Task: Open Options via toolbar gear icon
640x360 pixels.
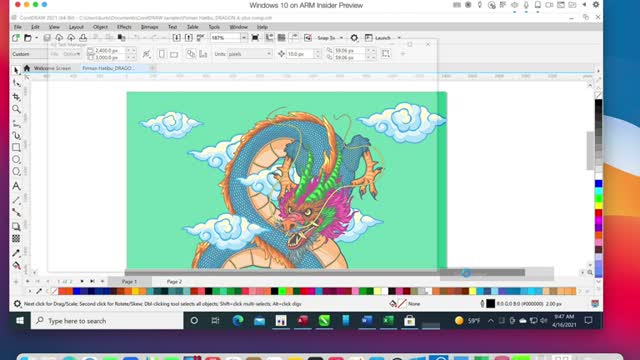Action: (354, 38)
